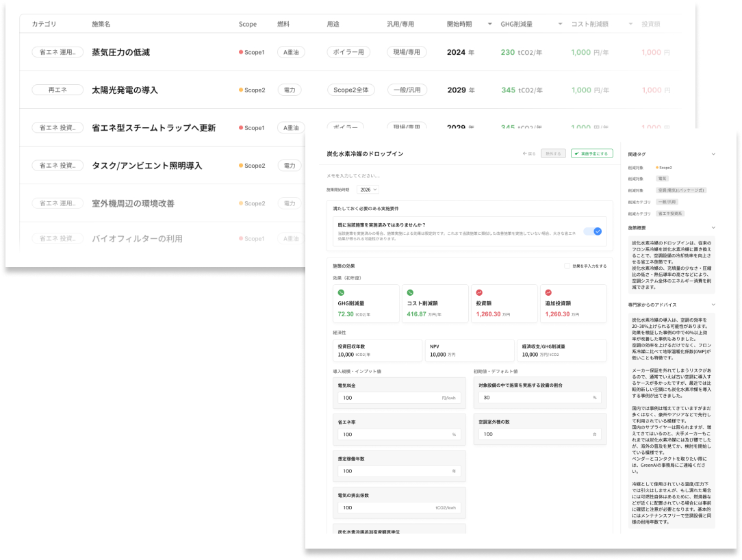This screenshot has height=560, width=742.
Task: Click the orange Scope2 dot in 関連タグ panel
Action: pyautogui.click(x=657, y=168)
